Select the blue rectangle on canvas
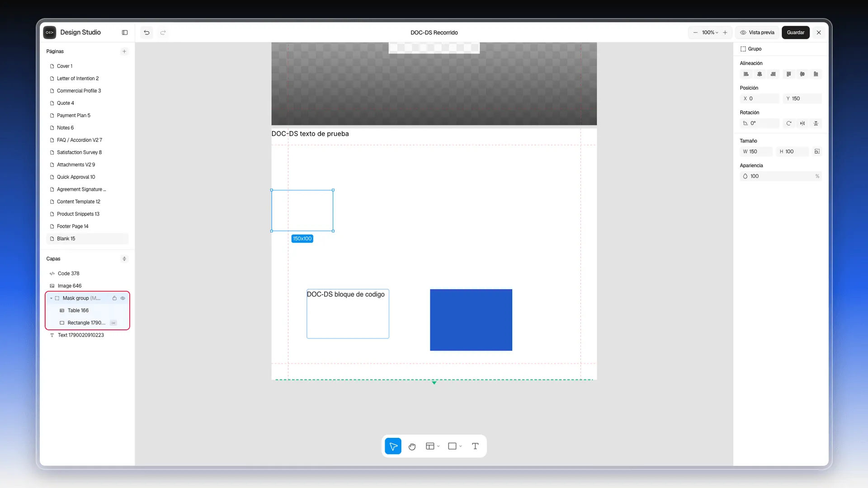The height and width of the screenshot is (488, 868). [x=471, y=320]
